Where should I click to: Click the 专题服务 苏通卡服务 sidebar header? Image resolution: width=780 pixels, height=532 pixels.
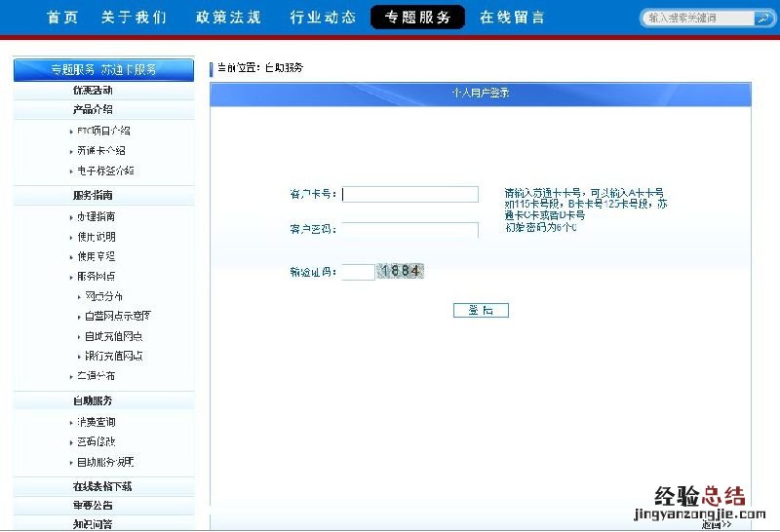click(x=103, y=69)
